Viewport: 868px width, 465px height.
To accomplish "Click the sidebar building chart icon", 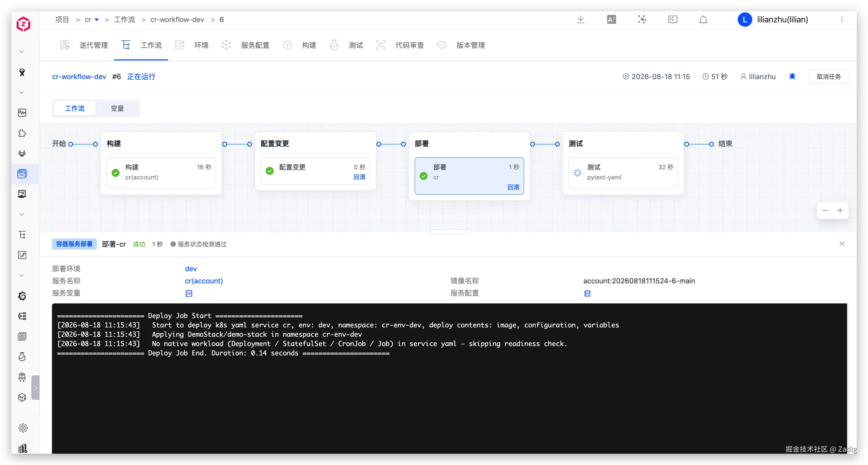I will tap(23, 448).
